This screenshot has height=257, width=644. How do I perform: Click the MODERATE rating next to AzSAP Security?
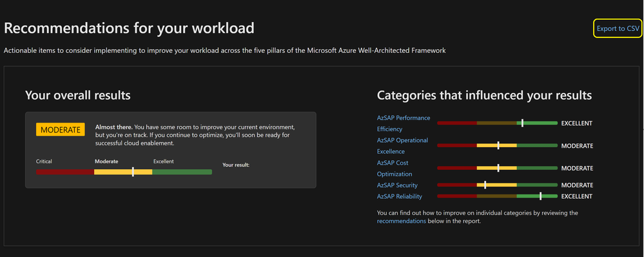coord(577,185)
